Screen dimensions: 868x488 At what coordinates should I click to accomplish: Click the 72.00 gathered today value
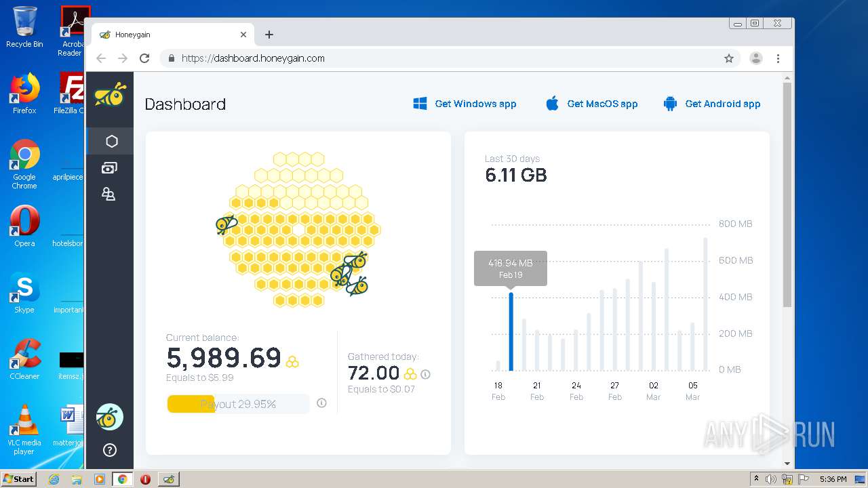pos(374,373)
